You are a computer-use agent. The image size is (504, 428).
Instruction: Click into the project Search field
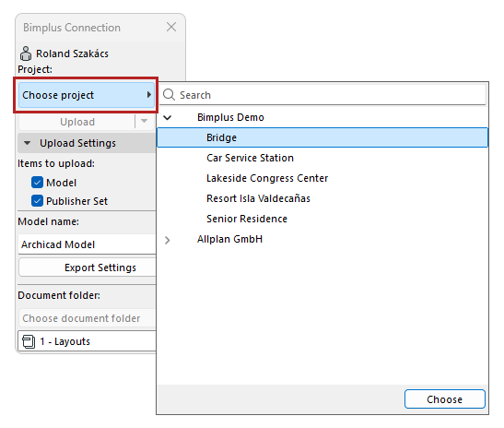point(323,95)
